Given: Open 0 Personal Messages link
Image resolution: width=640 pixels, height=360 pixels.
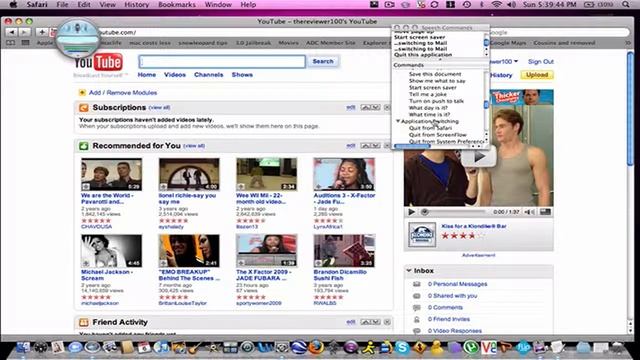Looking at the screenshot, I should pyautogui.click(x=458, y=284).
